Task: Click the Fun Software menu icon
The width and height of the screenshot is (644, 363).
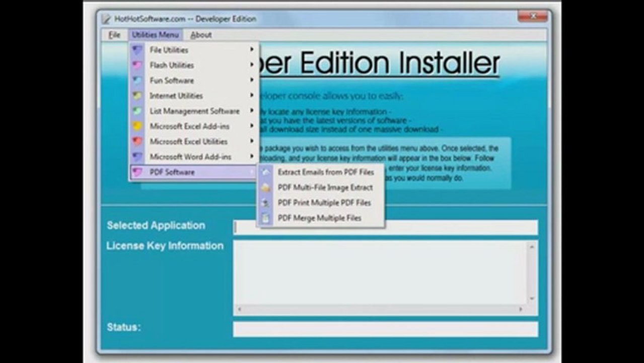Action: (137, 80)
